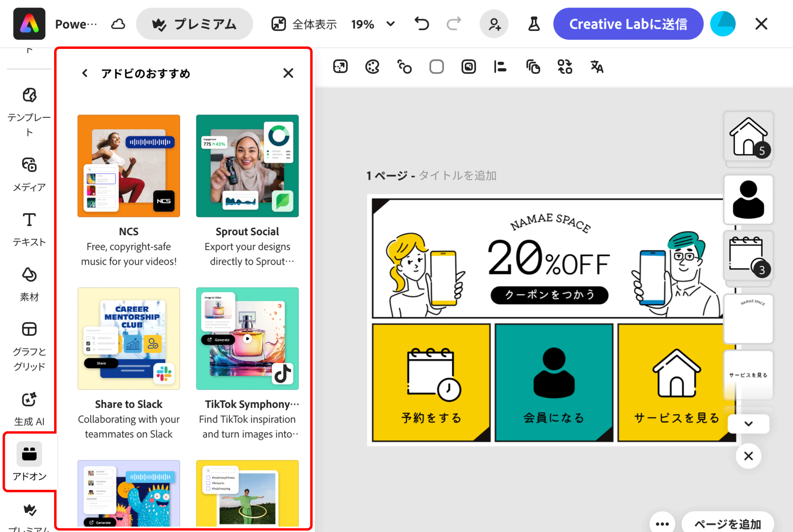Screen dimensions: 793x532
Task: Open the alignment options in the toolbar
Action: 500,66
